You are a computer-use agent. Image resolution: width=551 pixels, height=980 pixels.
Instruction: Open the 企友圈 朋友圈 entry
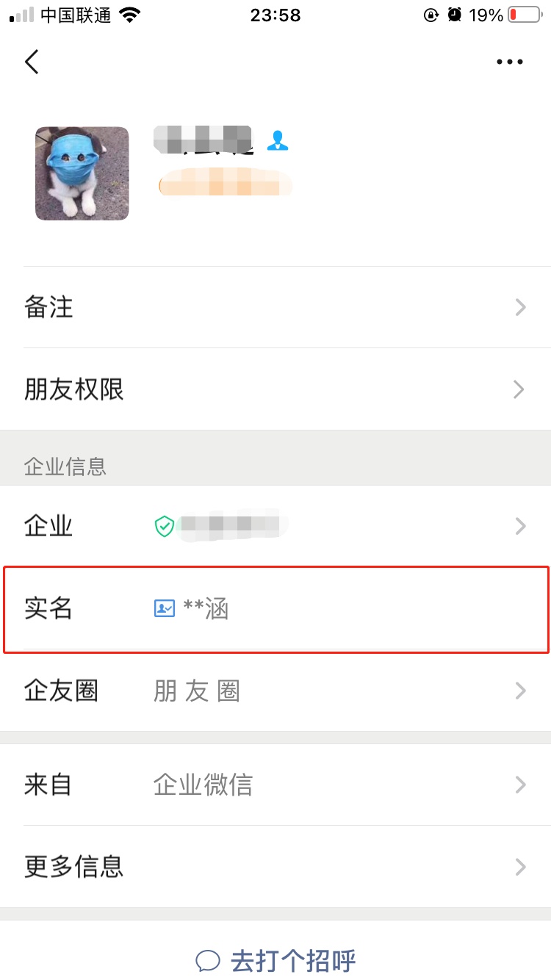[275, 691]
